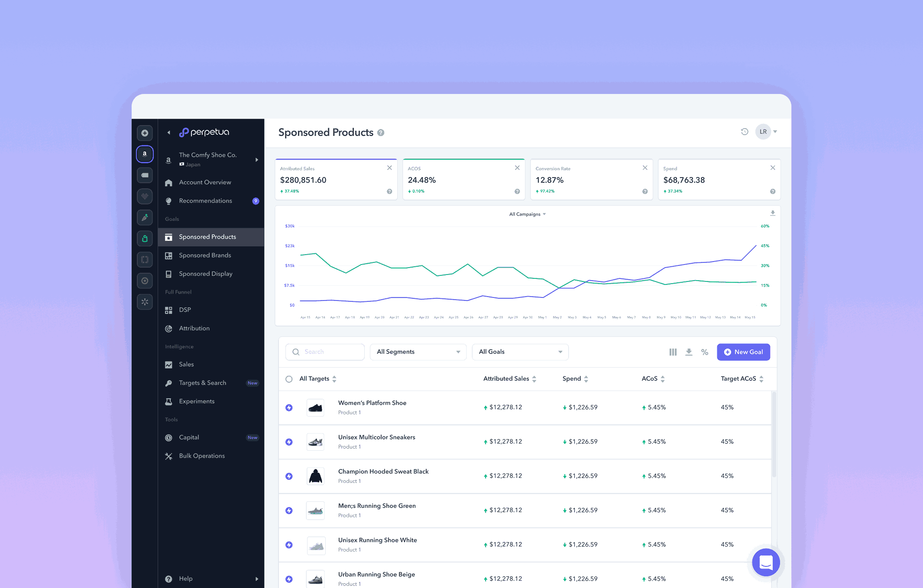Open the chat support bubble
This screenshot has width=923, height=588.
(765, 562)
